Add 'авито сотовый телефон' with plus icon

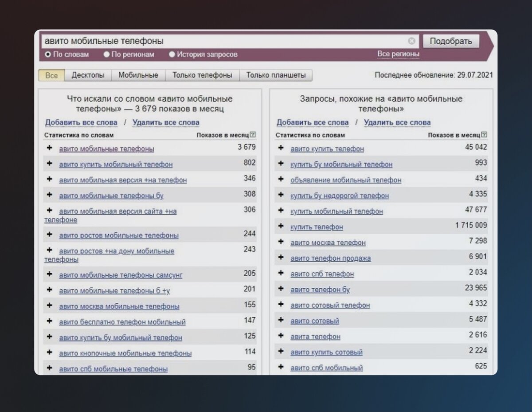[281, 304]
